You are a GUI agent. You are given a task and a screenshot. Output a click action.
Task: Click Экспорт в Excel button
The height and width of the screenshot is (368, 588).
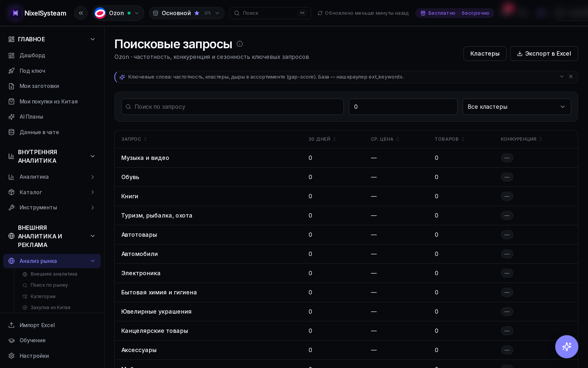544,54
